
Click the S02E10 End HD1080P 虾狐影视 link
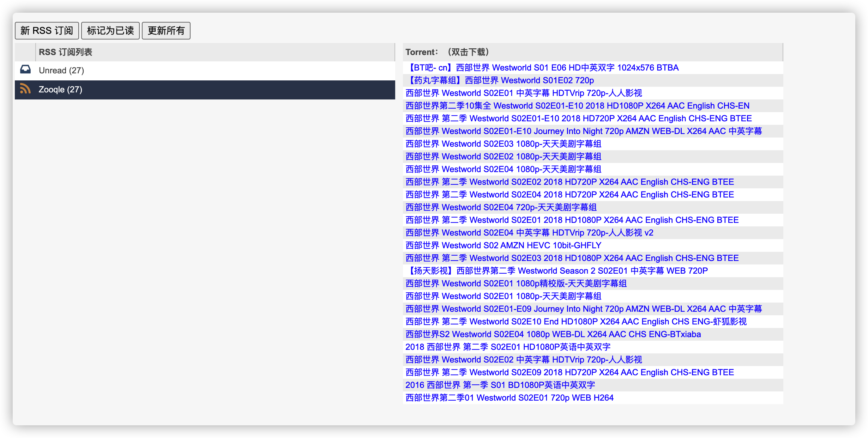tap(576, 322)
